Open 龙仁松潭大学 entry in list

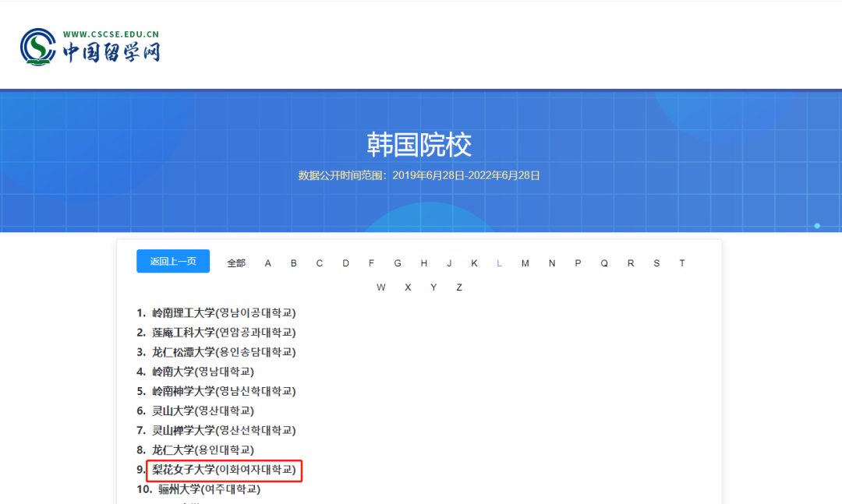pos(224,352)
